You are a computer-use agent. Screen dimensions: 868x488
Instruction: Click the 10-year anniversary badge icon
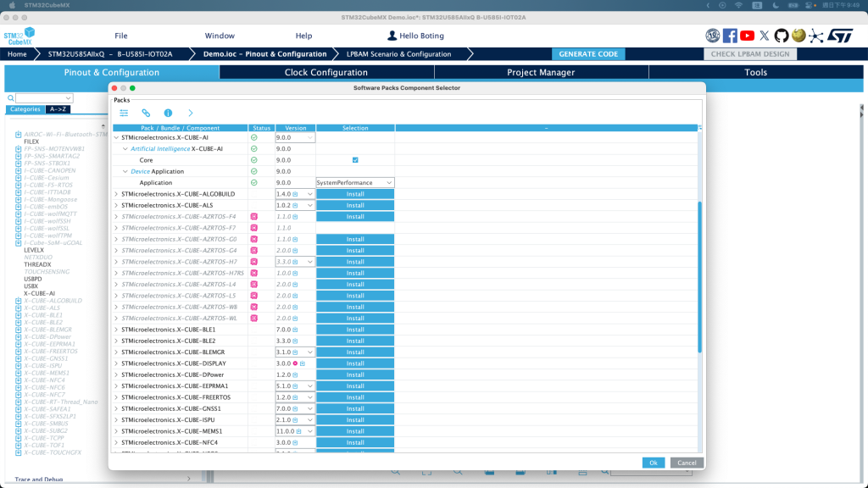[712, 36]
